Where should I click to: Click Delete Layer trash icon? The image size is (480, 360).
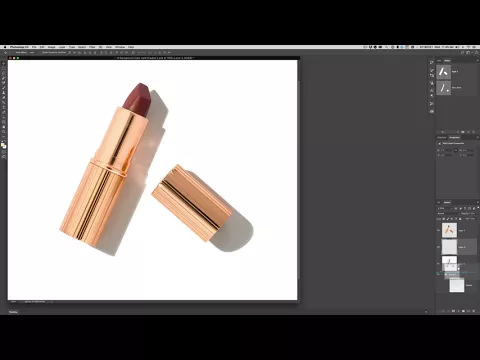(x=474, y=311)
